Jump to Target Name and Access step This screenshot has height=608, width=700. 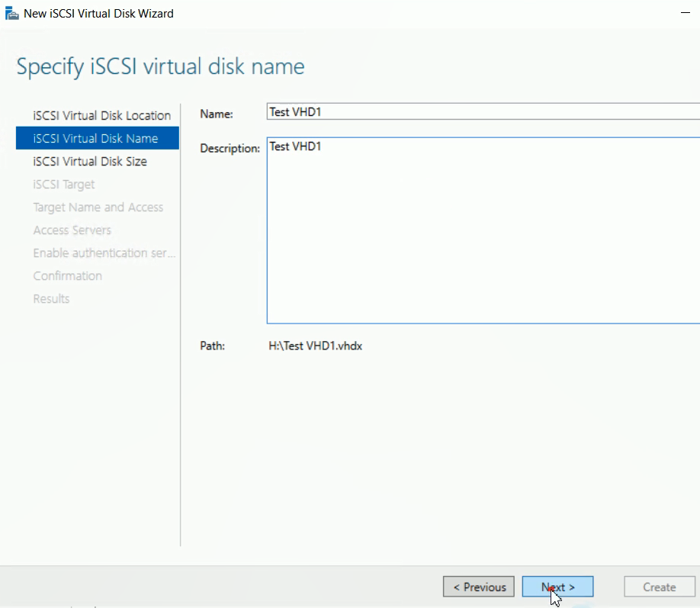98,207
